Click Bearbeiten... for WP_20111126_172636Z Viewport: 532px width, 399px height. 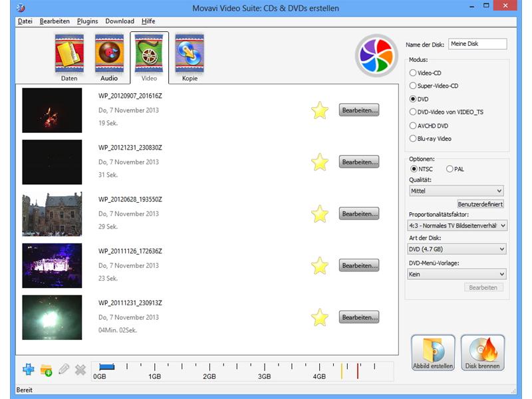(359, 265)
